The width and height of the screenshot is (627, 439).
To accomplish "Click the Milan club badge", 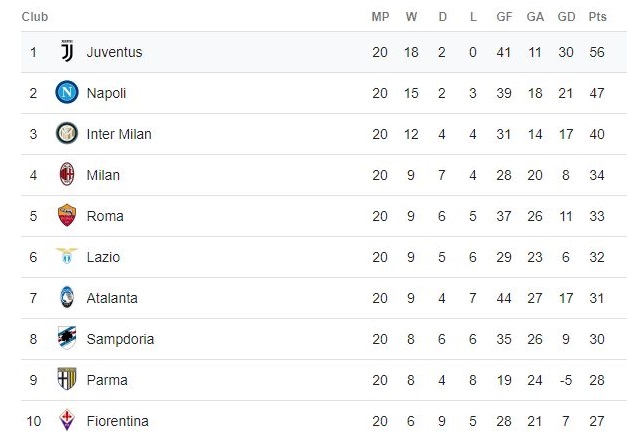I will (x=67, y=175).
